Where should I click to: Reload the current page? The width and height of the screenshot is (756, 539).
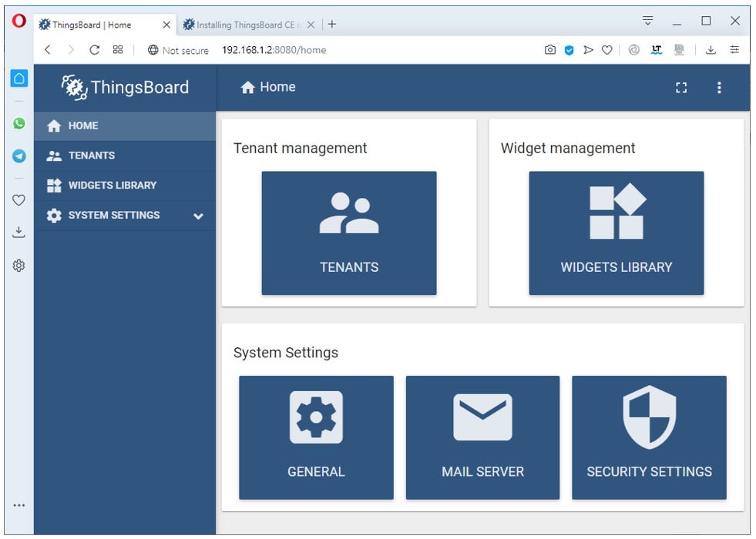tap(95, 49)
